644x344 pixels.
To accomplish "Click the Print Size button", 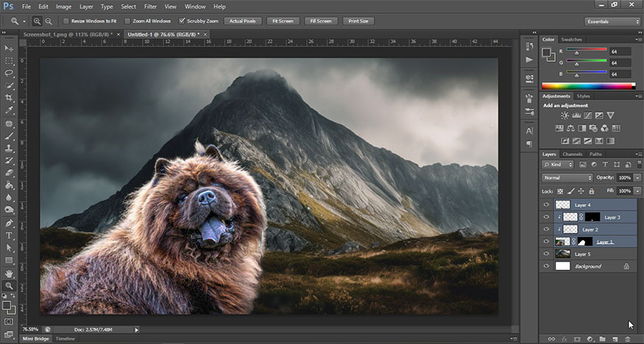I will click(358, 21).
